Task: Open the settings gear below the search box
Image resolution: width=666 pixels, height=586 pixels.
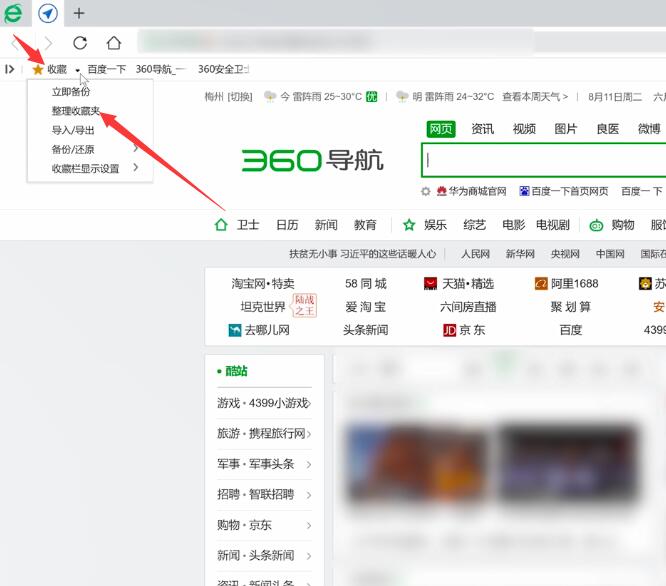Action: [426, 192]
